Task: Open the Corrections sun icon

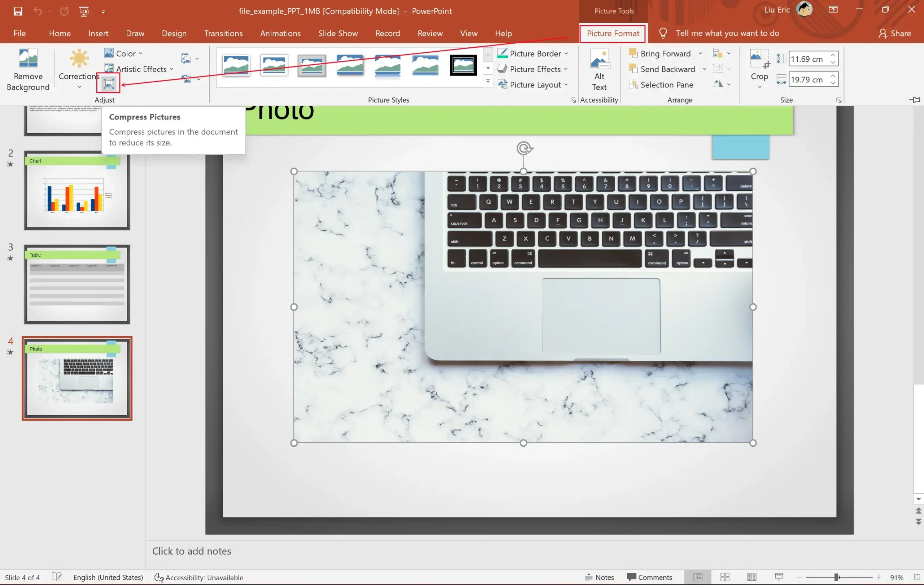Action: (79, 58)
